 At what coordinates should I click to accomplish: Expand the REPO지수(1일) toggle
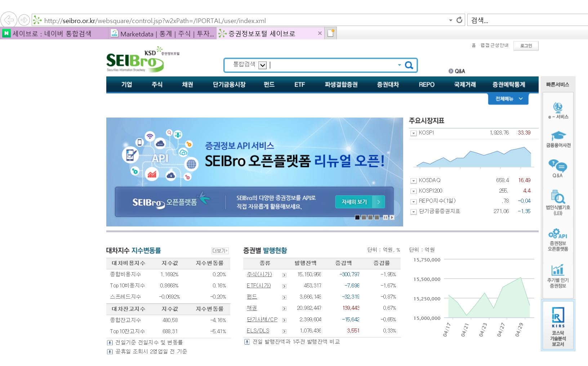point(414,202)
